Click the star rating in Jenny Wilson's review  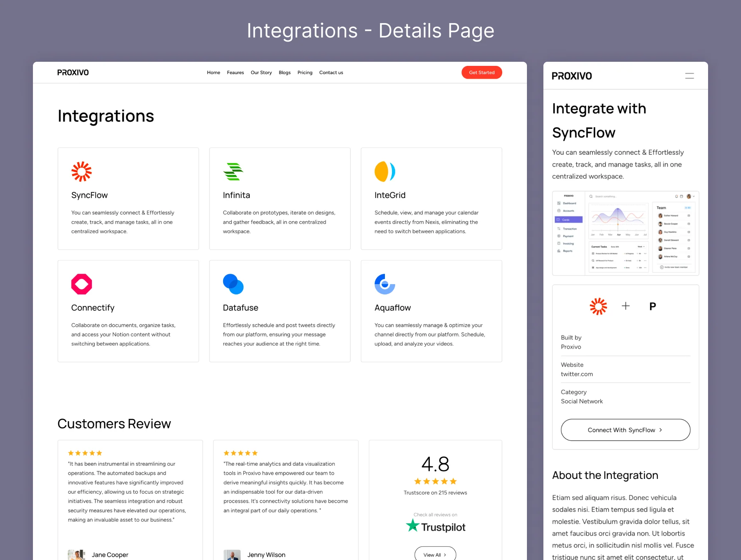[240, 453]
